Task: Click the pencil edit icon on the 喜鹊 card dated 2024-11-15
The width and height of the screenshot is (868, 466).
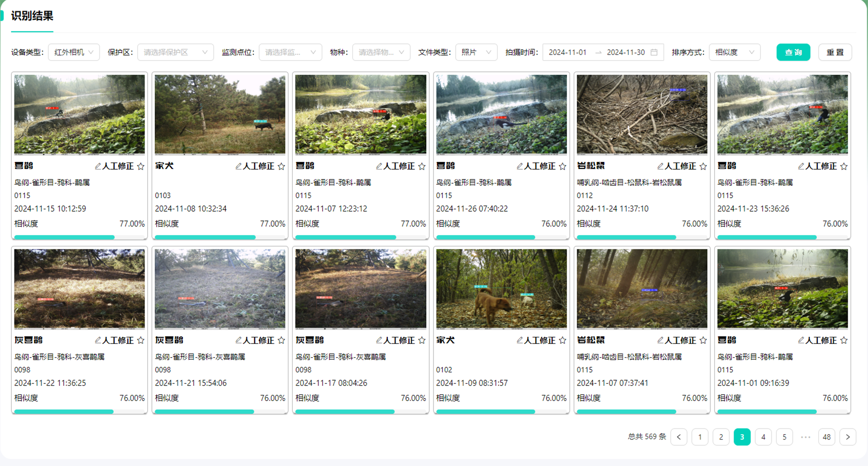Action: point(98,166)
